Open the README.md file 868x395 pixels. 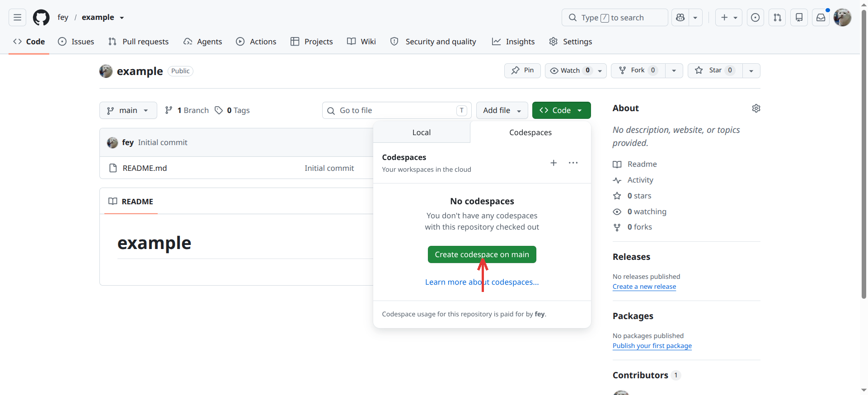point(145,168)
